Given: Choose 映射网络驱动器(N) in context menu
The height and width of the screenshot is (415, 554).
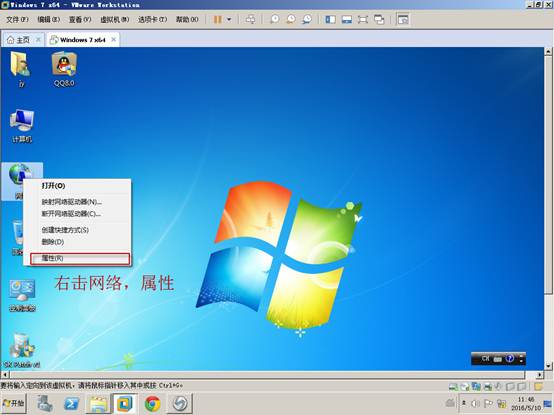Looking at the screenshot, I should (x=72, y=202).
